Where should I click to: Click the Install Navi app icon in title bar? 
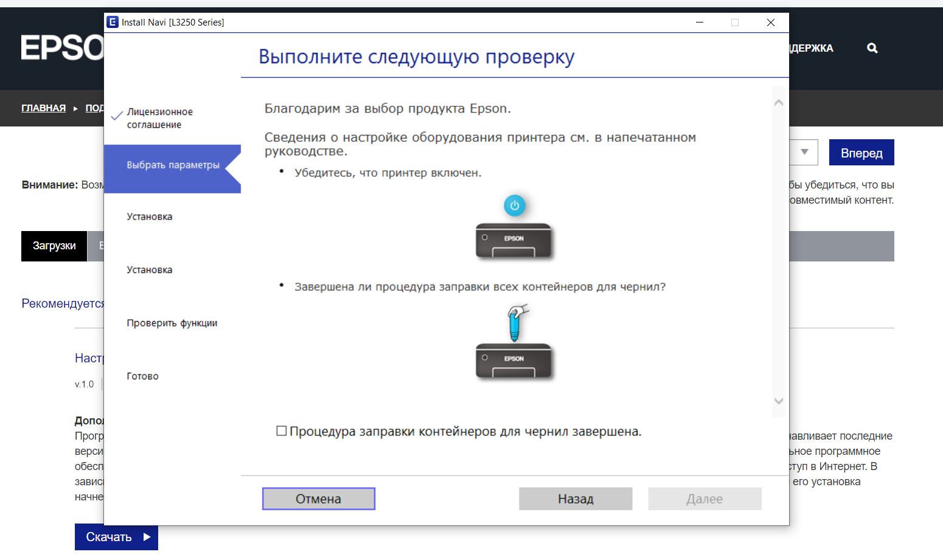pos(113,22)
